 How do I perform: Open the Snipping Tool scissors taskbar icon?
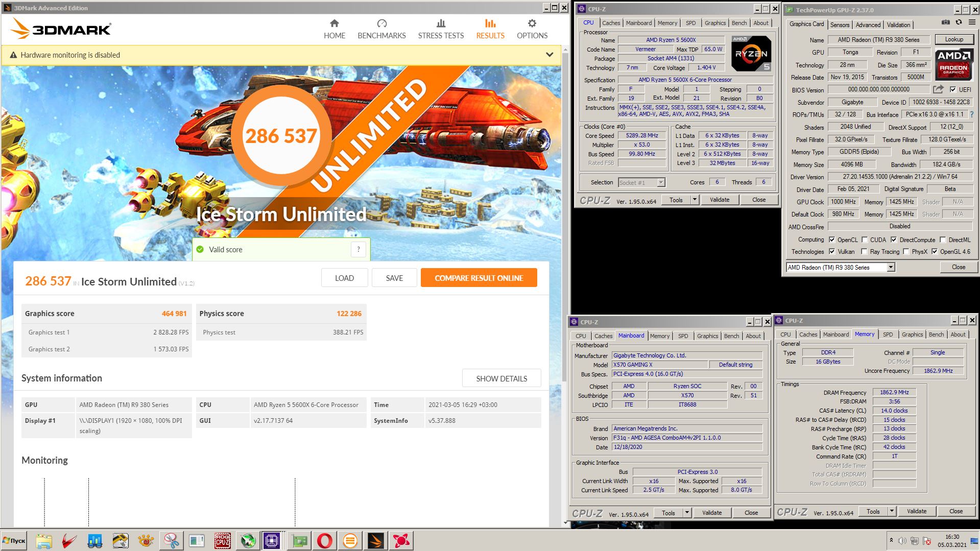coord(172,540)
